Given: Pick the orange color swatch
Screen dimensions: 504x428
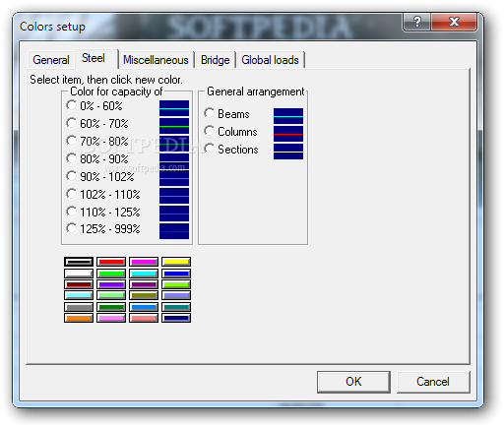Looking at the screenshot, I should coord(79,318).
